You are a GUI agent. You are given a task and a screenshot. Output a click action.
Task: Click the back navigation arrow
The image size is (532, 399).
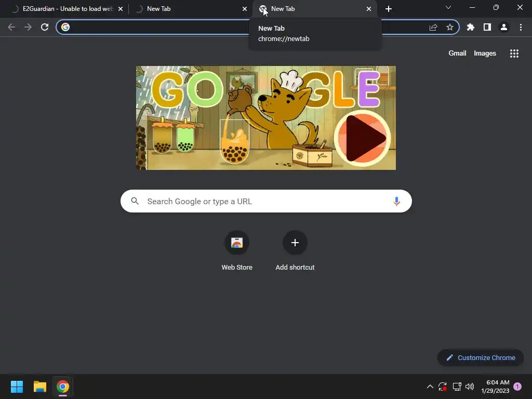coord(11,27)
